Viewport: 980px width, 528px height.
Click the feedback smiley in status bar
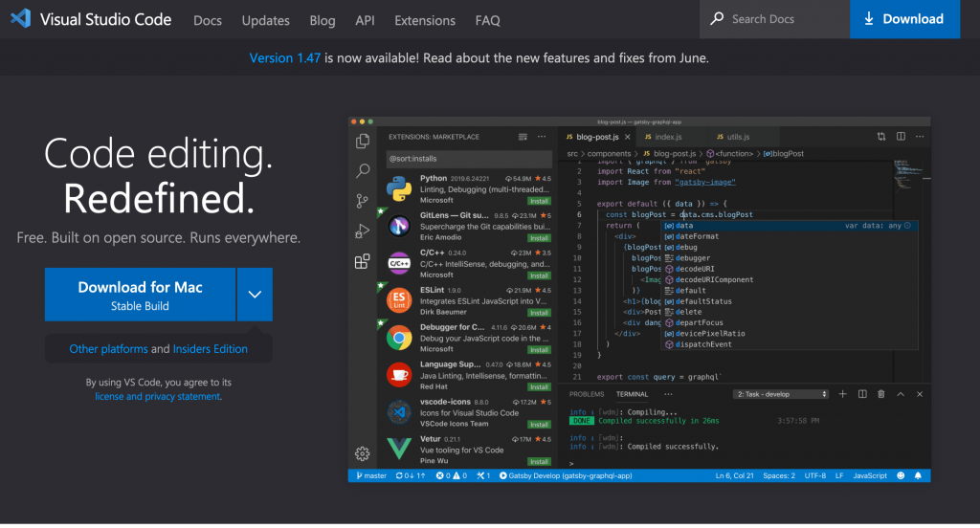click(x=901, y=476)
